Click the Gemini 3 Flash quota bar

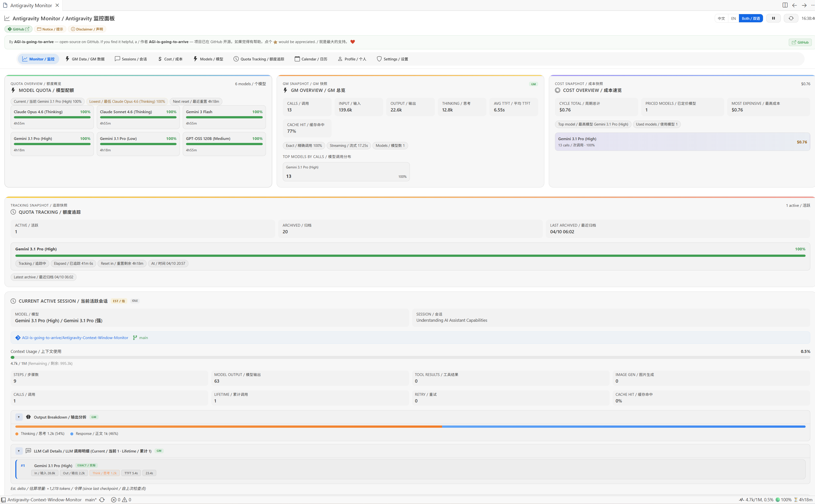click(x=224, y=117)
